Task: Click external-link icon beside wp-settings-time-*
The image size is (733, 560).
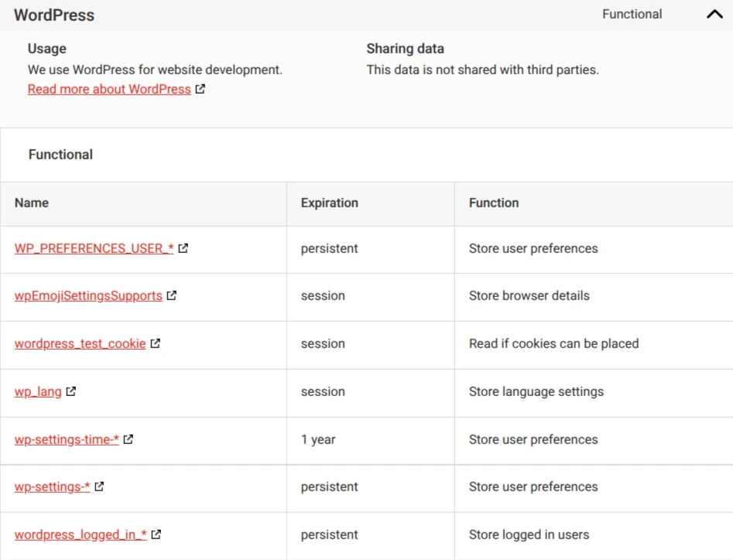Action: 128,439
